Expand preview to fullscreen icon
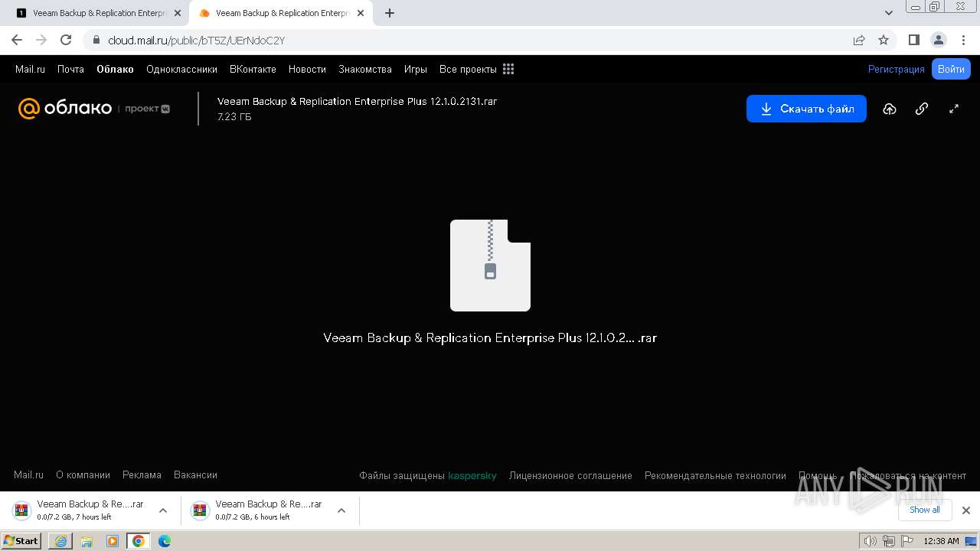This screenshot has width=980, height=551. pos(954,109)
